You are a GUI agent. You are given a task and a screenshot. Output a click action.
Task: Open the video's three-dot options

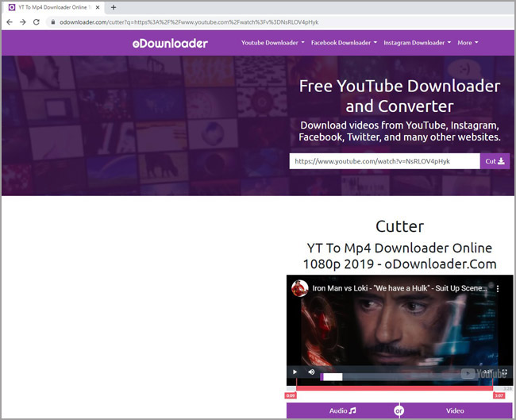tap(498, 289)
